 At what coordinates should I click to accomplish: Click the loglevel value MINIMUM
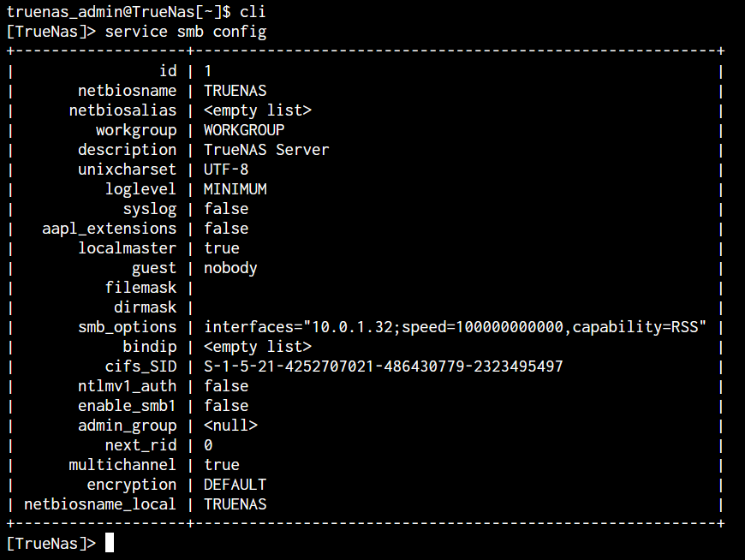click(235, 189)
